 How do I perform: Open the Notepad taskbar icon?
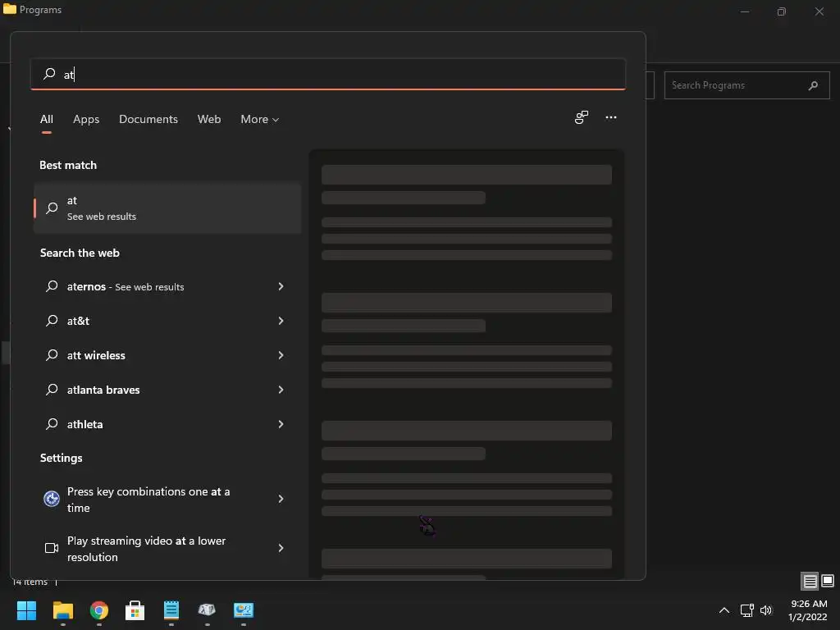click(x=171, y=610)
